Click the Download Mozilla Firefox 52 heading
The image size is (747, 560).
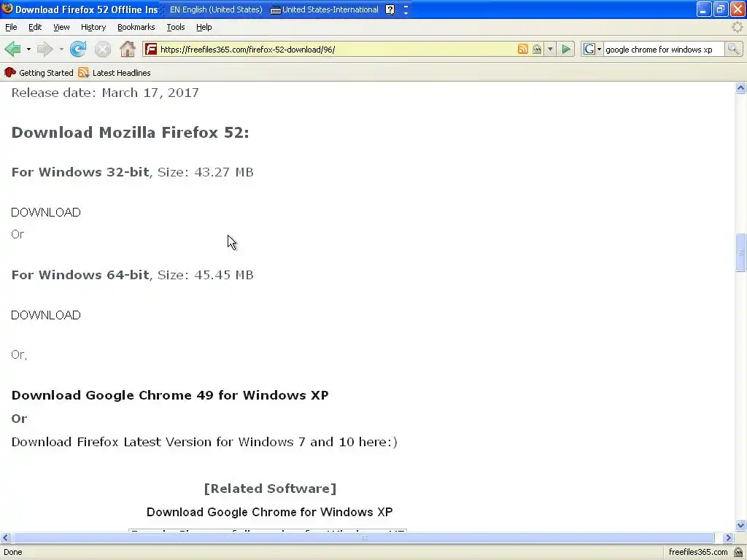[x=130, y=133]
